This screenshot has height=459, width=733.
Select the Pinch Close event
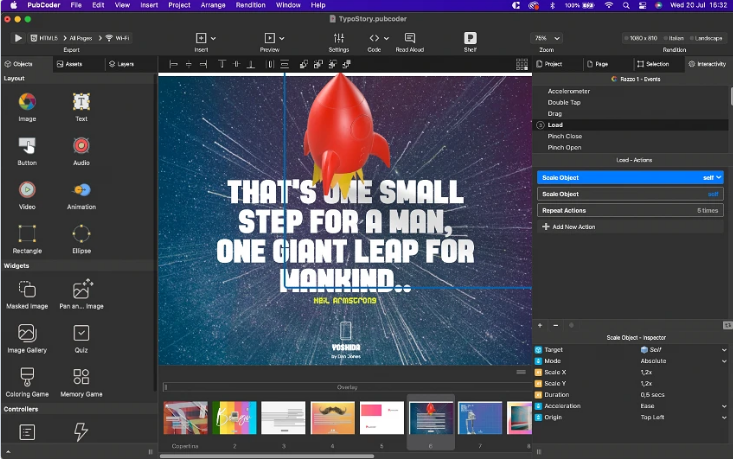565,136
